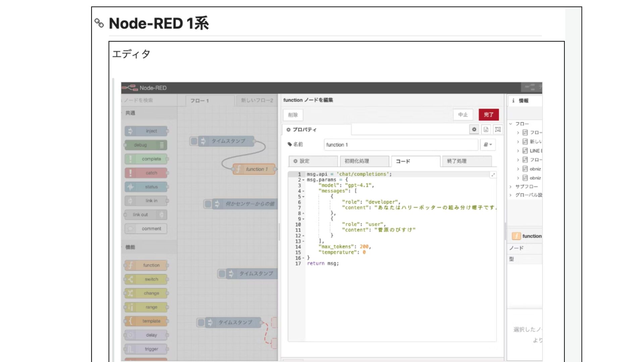This screenshot has width=644, height=362.
Task: Select the template node in palette
Action: 147,321
